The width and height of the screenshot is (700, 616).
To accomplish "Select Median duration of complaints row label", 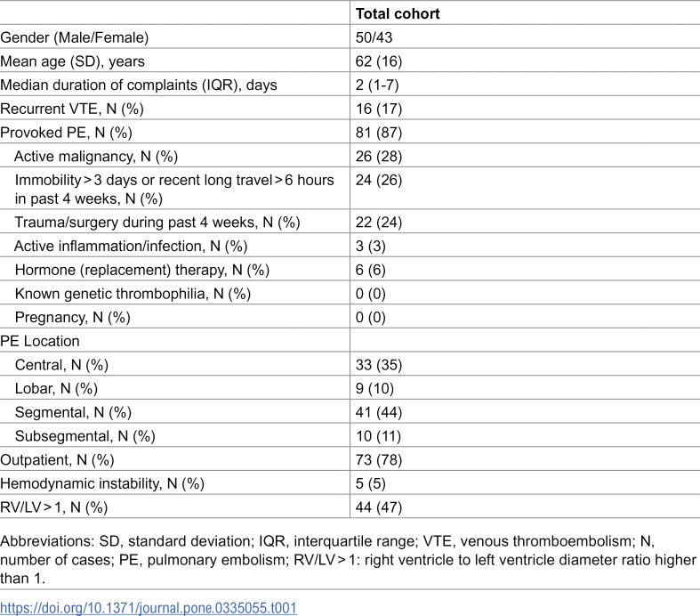I will (139, 85).
